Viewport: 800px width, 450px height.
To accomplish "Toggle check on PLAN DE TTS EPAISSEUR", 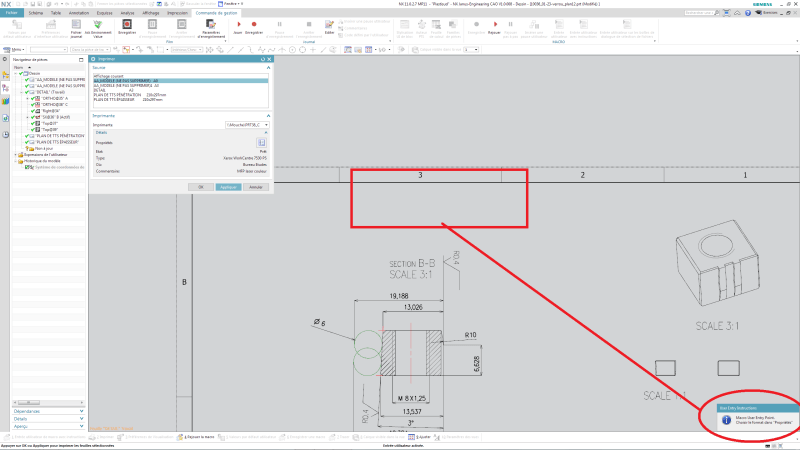I will (x=27, y=142).
